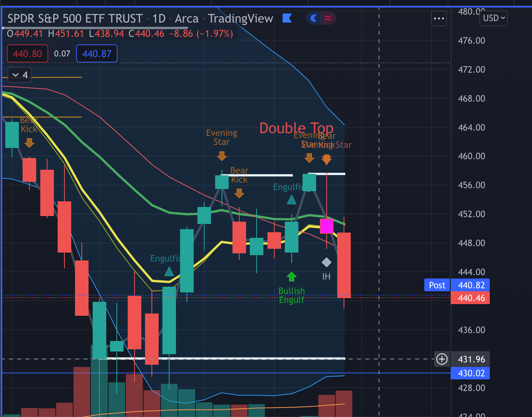Open the USD currency dropdown
This screenshot has width=532, height=417.
[x=493, y=18]
